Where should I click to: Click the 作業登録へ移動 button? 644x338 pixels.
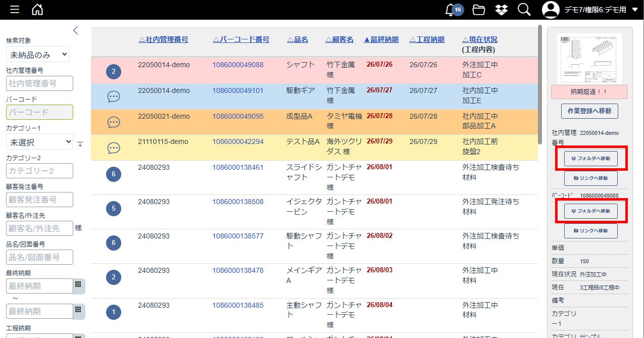point(589,111)
